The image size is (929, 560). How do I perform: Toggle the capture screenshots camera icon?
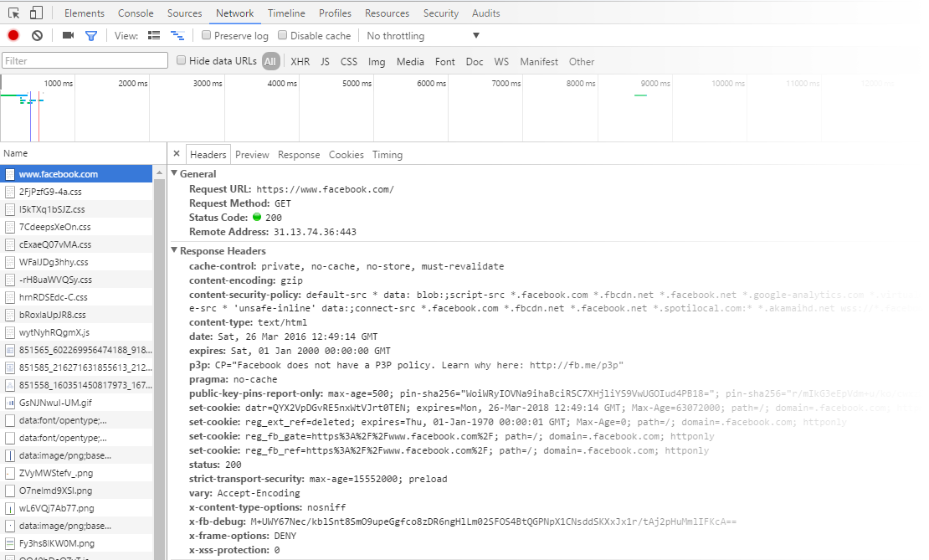tap(68, 35)
